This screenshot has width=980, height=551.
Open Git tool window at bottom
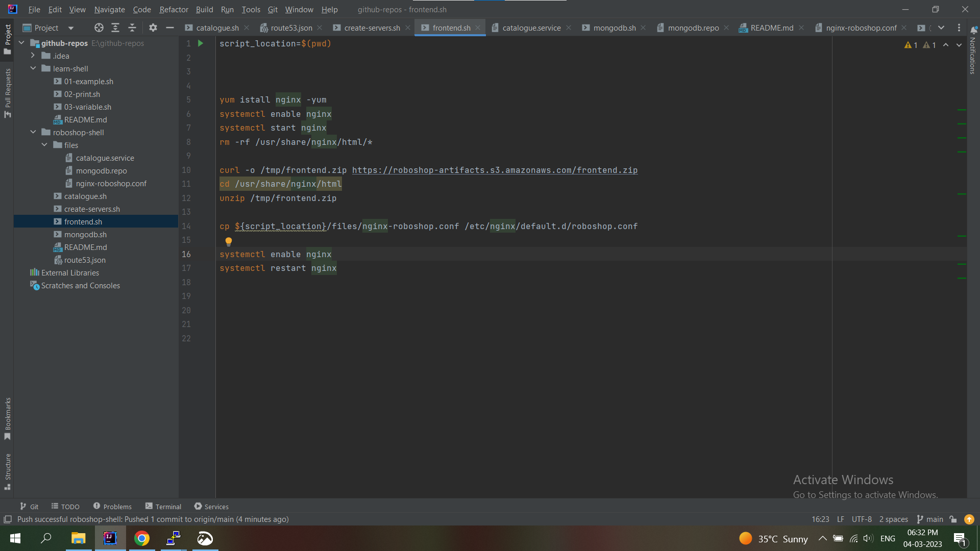[x=29, y=507]
